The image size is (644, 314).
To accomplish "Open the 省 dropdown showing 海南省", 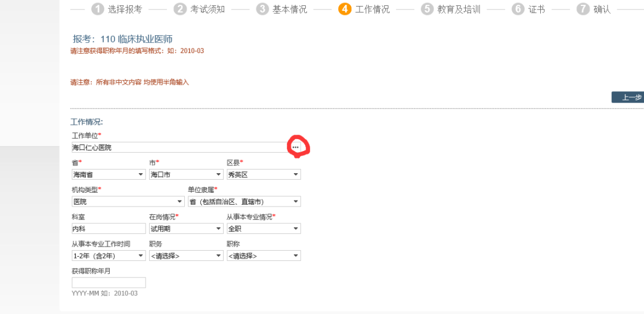I will pyautogui.click(x=109, y=174).
